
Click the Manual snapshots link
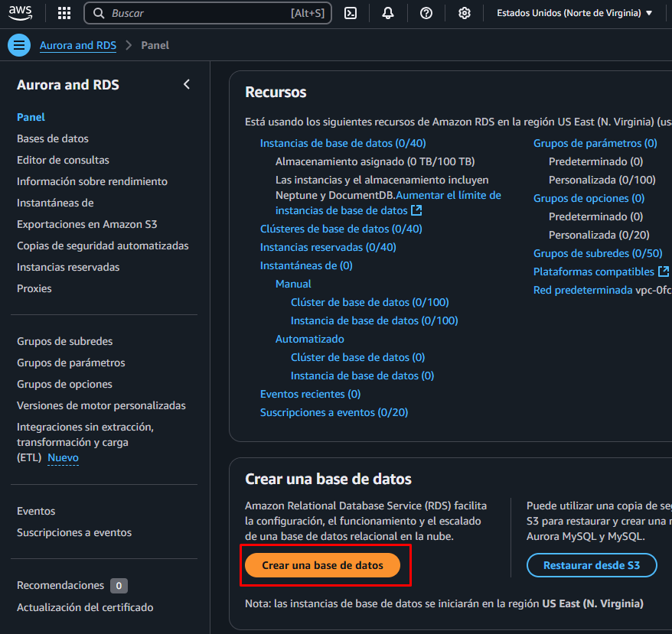293,284
